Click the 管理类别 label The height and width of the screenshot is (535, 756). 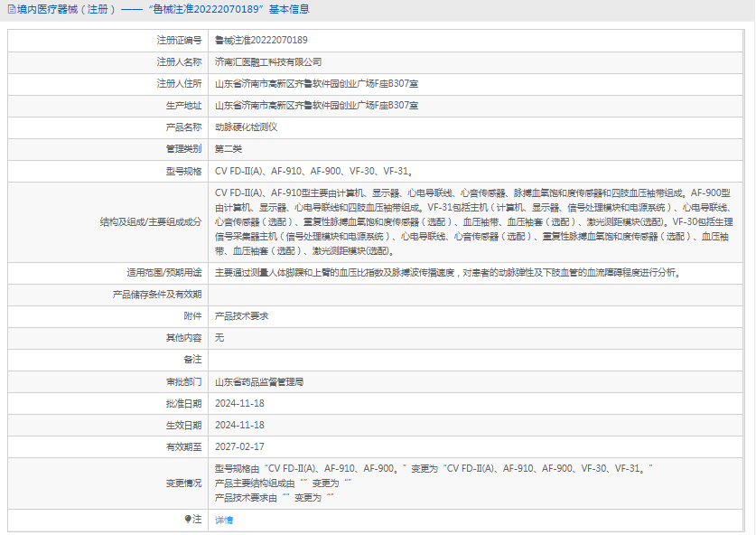tap(183, 149)
